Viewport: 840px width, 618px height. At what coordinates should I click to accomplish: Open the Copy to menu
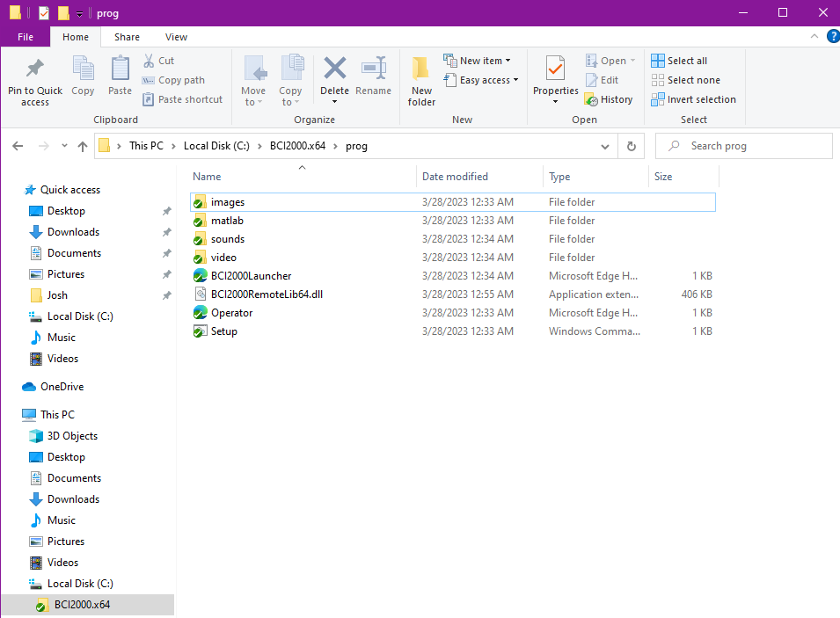point(290,81)
